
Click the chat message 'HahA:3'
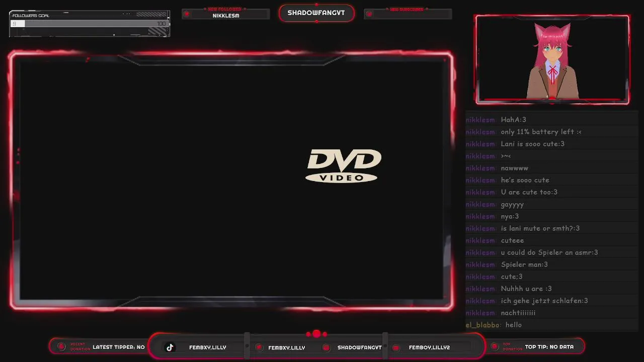(513, 120)
